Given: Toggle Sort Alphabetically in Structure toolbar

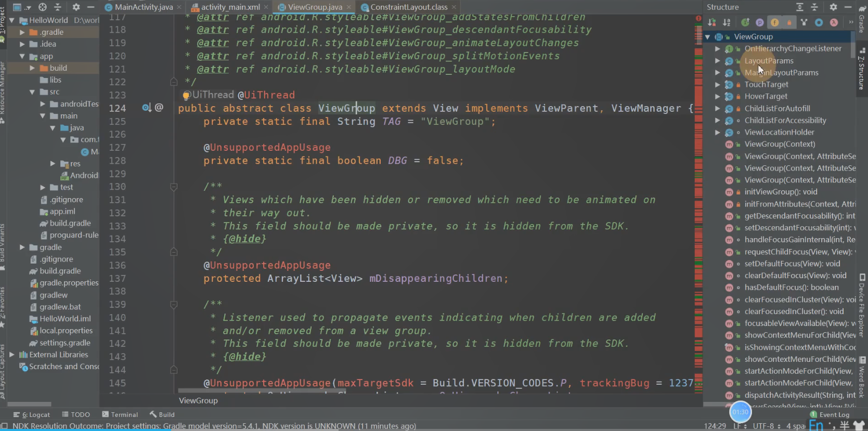Looking at the screenshot, I should click(x=727, y=22).
